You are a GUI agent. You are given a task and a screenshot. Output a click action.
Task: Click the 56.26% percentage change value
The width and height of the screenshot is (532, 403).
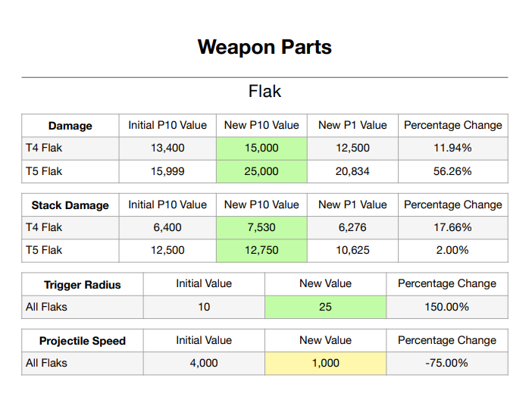(452, 171)
